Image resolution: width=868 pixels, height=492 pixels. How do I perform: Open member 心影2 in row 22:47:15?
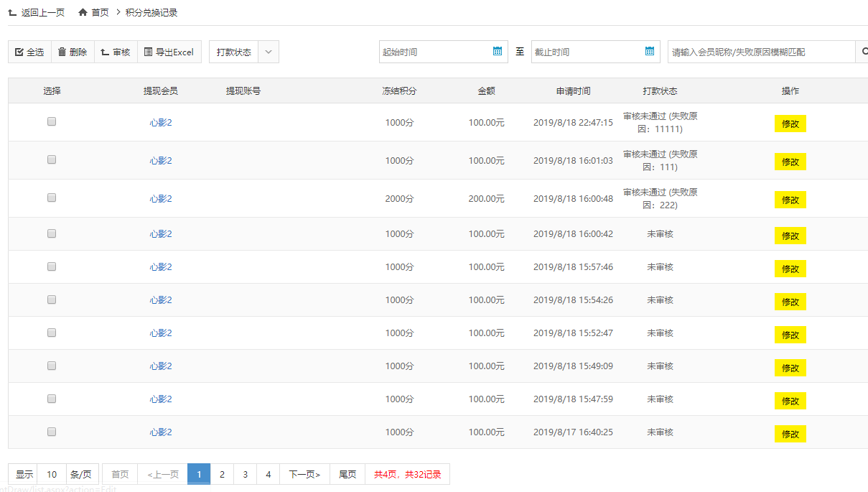point(161,122)
